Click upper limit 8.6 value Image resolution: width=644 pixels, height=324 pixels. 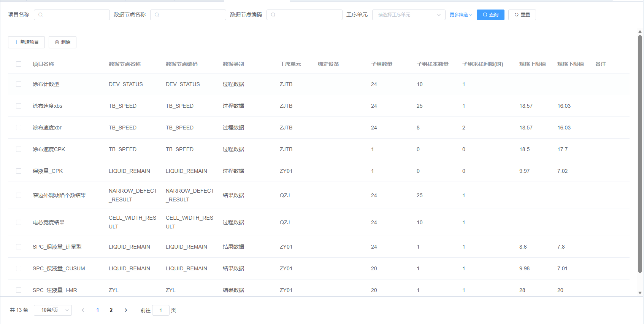523,247
